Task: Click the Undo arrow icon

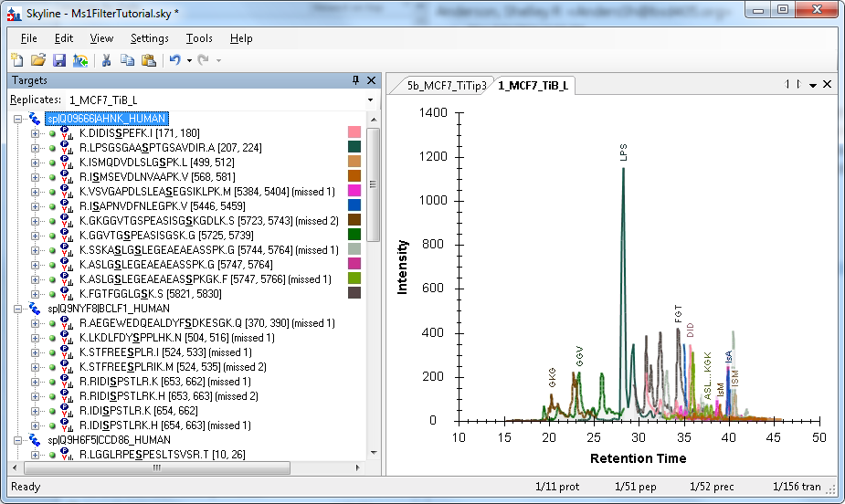Action: (x=174, y=60)
